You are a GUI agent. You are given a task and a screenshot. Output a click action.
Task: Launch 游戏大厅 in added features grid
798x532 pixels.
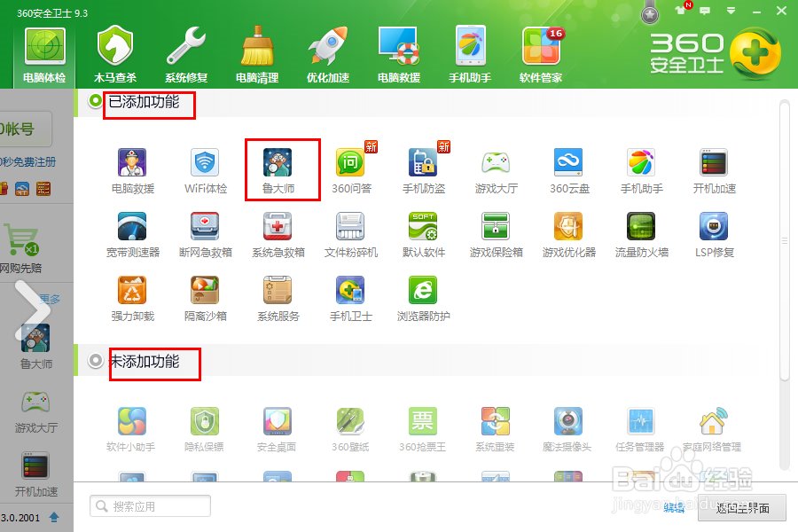497,171
